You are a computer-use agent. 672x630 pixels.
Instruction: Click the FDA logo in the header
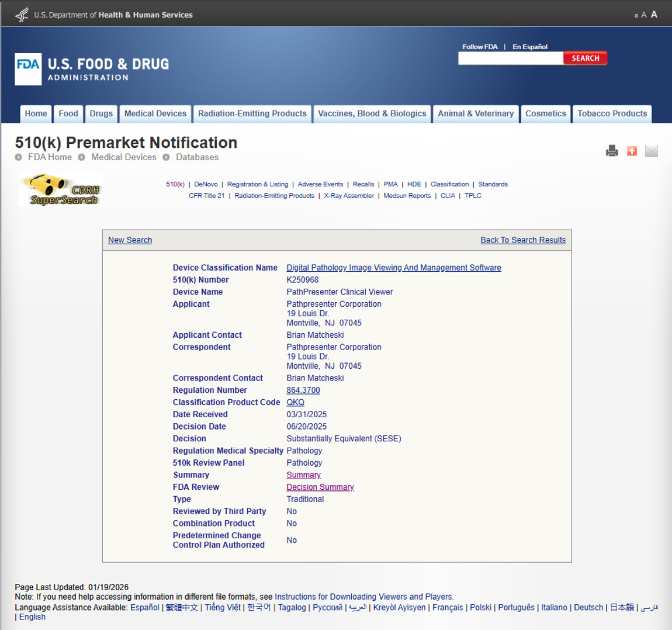[x=28, y=69]
